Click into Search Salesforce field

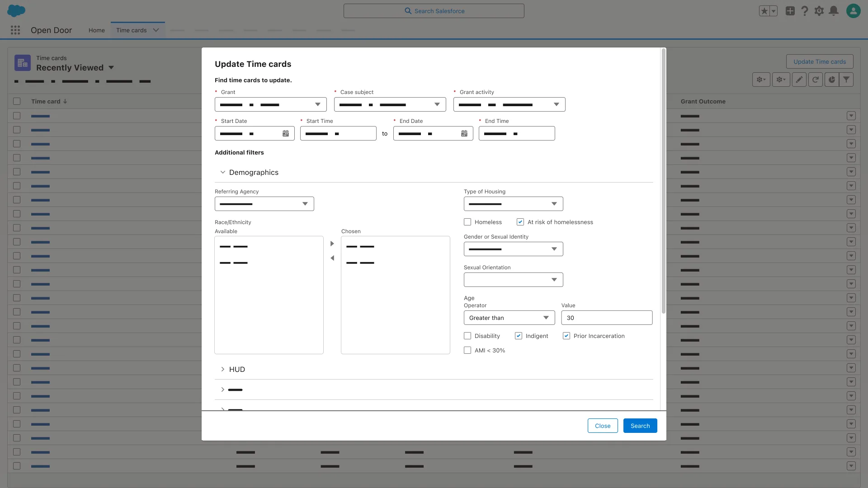(x=434, y=11)
